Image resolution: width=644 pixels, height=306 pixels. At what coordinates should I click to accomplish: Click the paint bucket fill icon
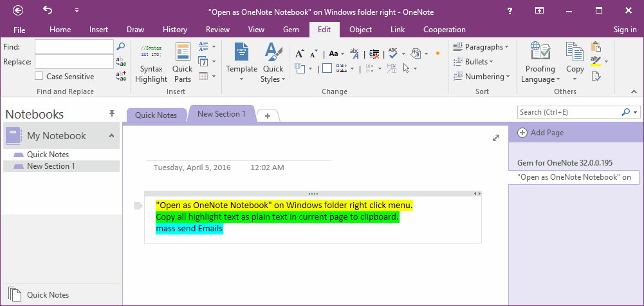(416, 54)
